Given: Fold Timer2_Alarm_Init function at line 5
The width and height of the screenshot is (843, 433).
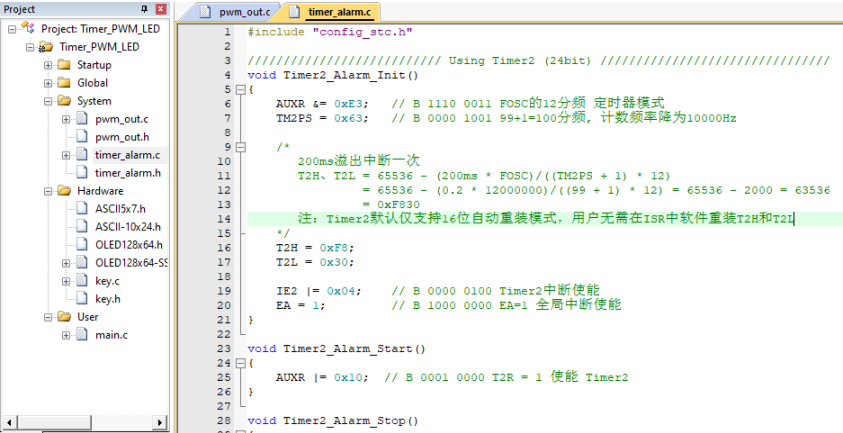Looking at the screenshot, I should pyautogui.click(x=240, y=89).
